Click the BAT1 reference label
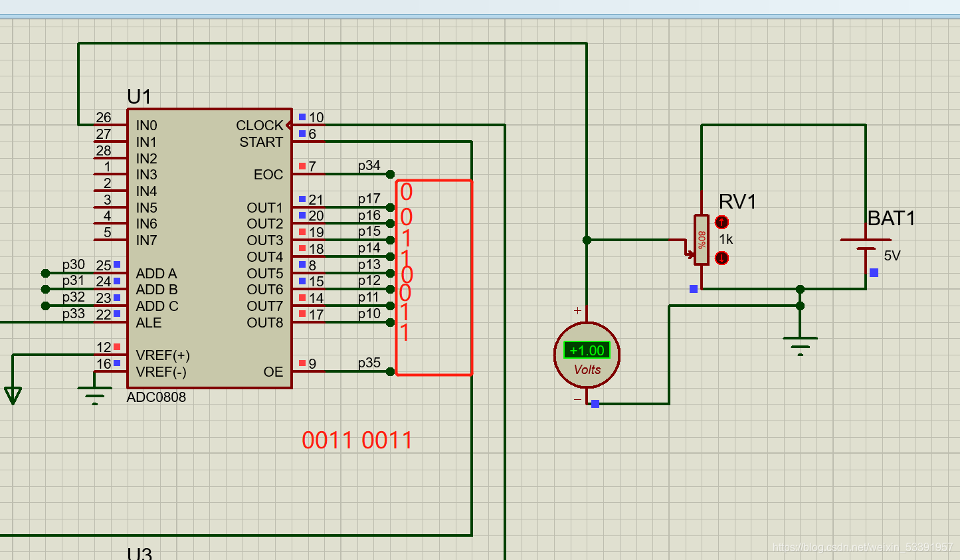This screenshot has height=560, width=960. point(892,218)
